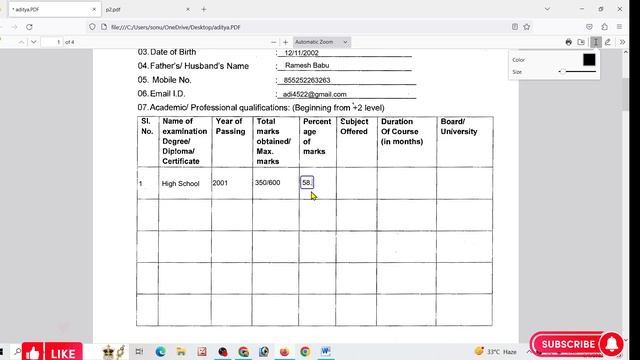640x360 pixels.
Task: Go to next PDF page arrow
Action: point(33,42)
